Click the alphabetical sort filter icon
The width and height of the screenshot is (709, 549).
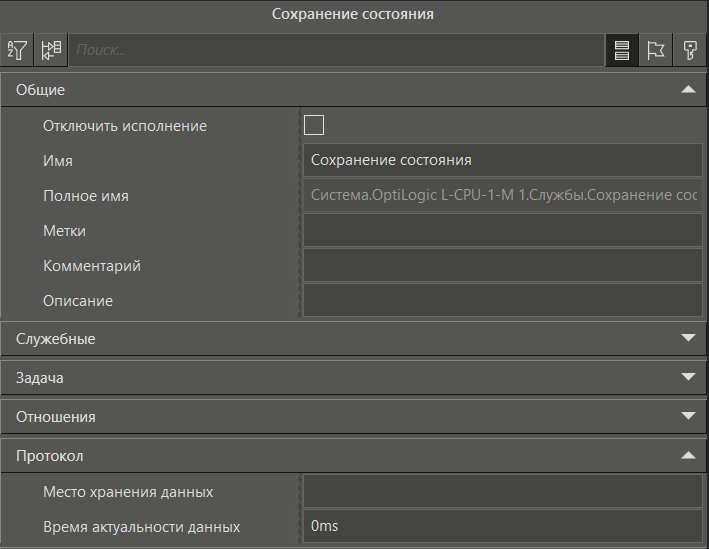[x=17, y=50]
